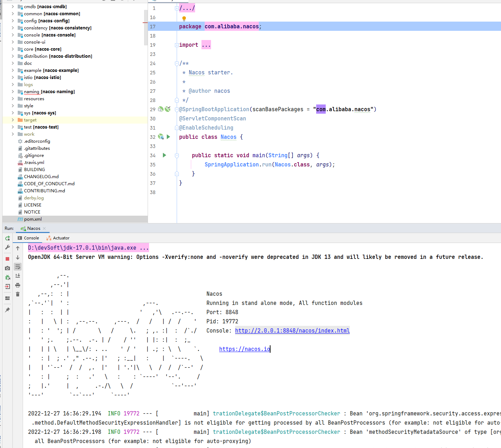The image size is (501, 448).
Task: Click Nacos class name in the editor
Action: (228, 137)
